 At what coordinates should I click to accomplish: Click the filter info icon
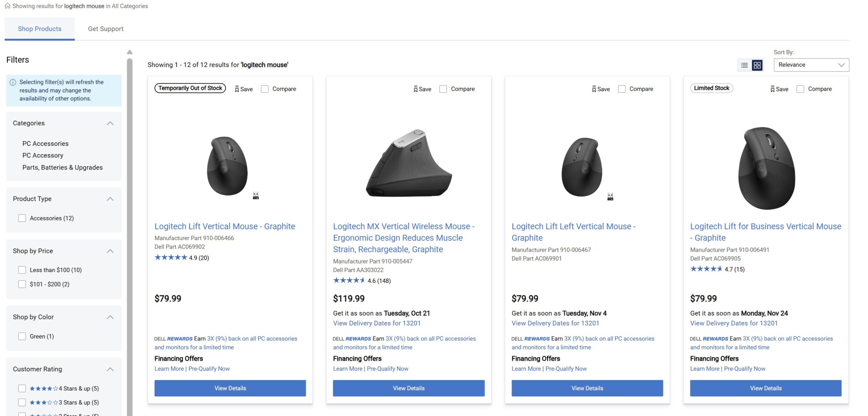click(13, 82)
